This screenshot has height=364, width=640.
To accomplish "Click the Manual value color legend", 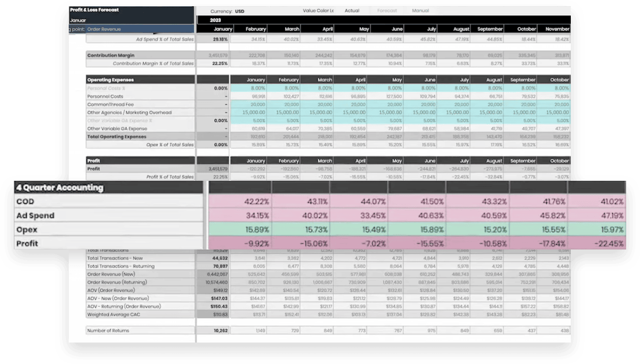I will click(420, 10).
